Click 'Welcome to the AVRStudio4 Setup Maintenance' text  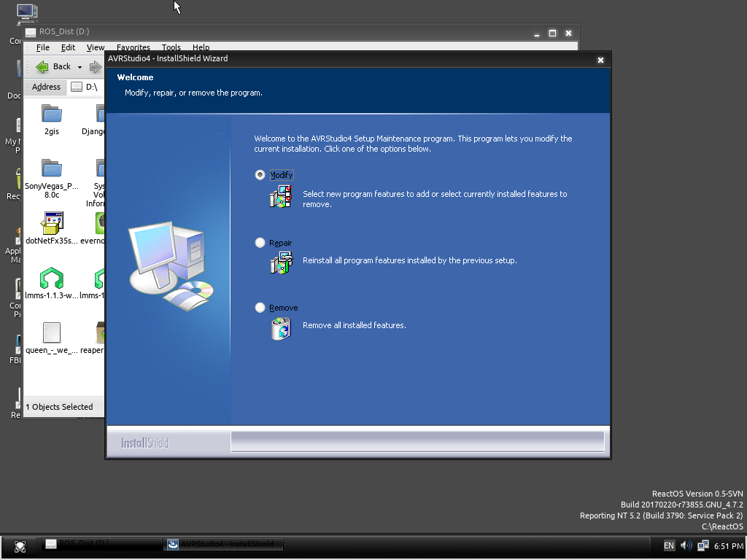[x=413, y=144]
